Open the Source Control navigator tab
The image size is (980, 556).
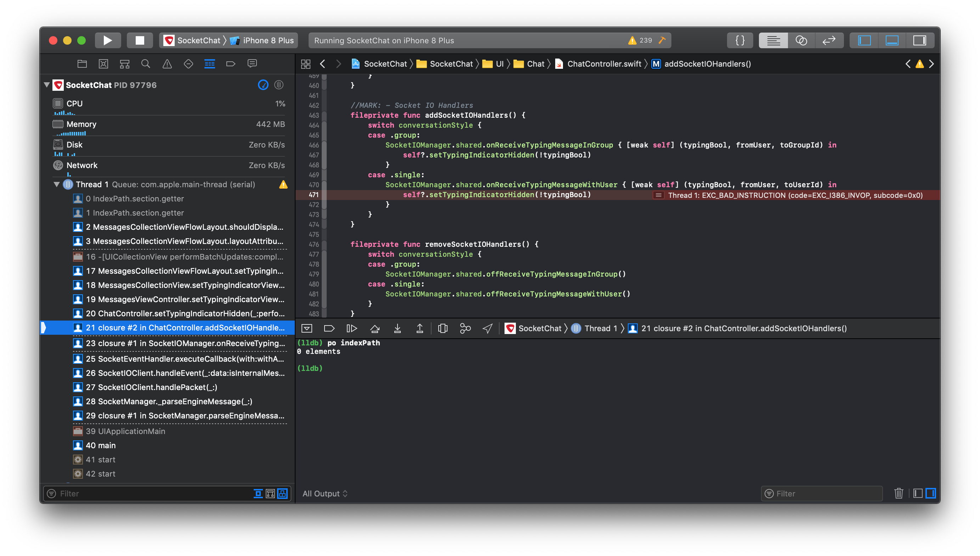pyautogui.click(x=103, y=64)
